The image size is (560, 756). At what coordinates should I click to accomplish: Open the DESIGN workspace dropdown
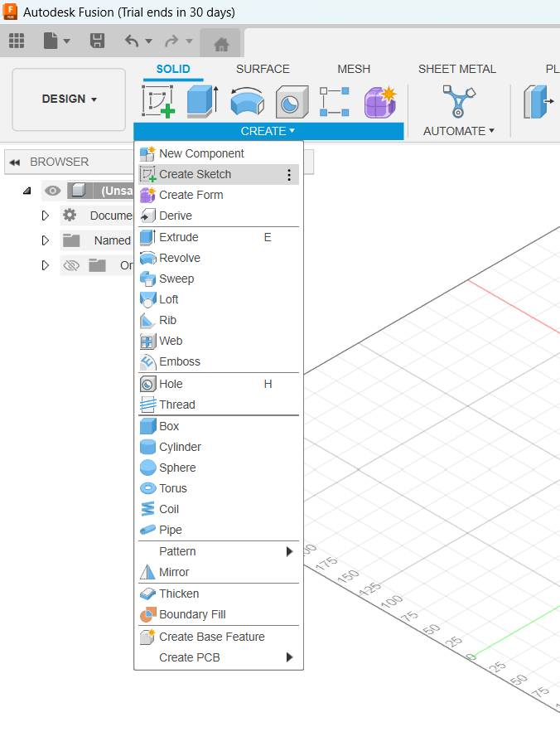(69, 99)
